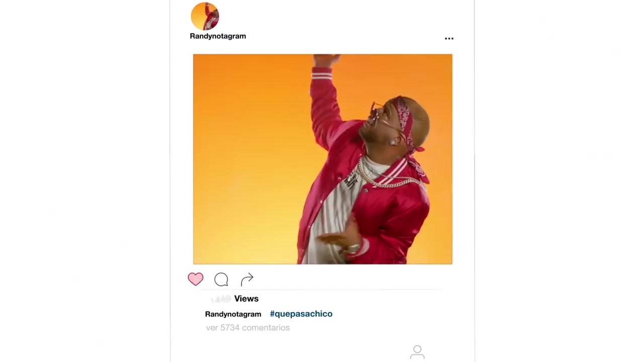
Task: Like the post with the heart icon
Action: point(196,279)
